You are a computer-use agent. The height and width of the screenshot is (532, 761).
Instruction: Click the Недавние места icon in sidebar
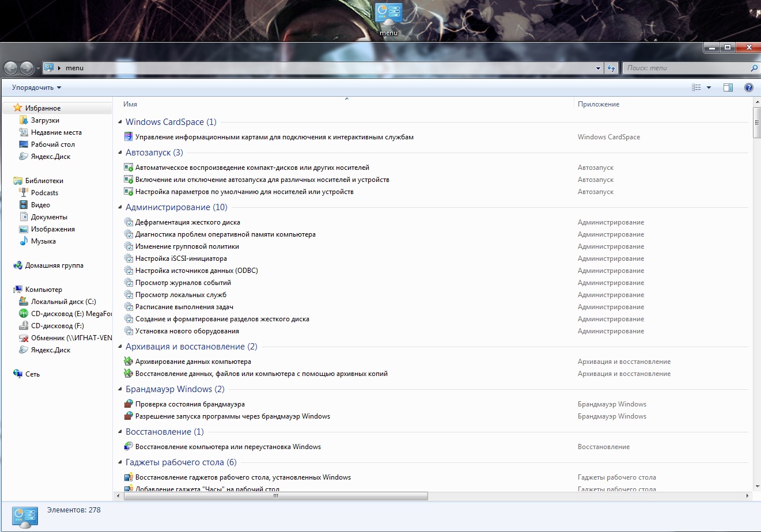[x=24, y=132]
